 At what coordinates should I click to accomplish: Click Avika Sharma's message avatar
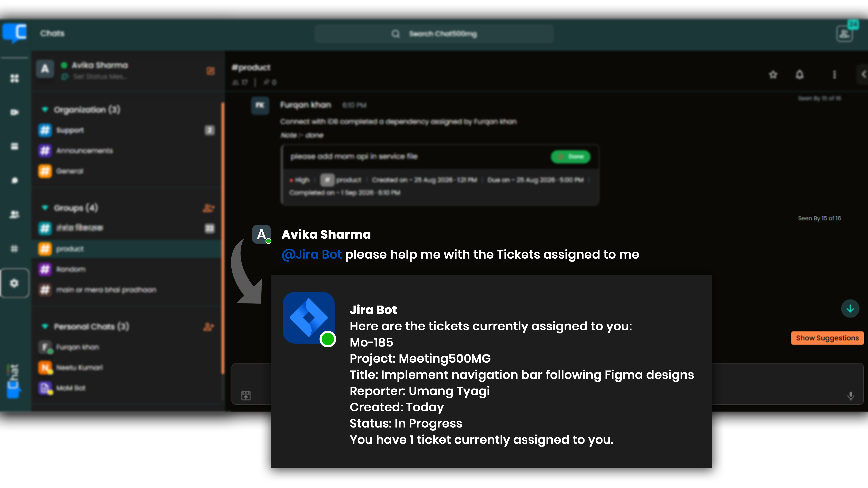click(261, 234)
